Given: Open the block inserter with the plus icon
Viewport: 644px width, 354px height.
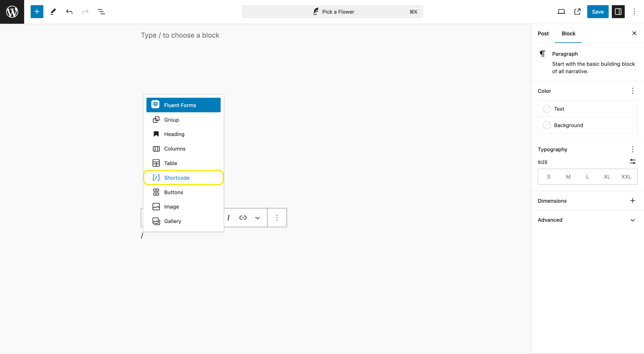Looking at the screenshot, I should [37, 11].
